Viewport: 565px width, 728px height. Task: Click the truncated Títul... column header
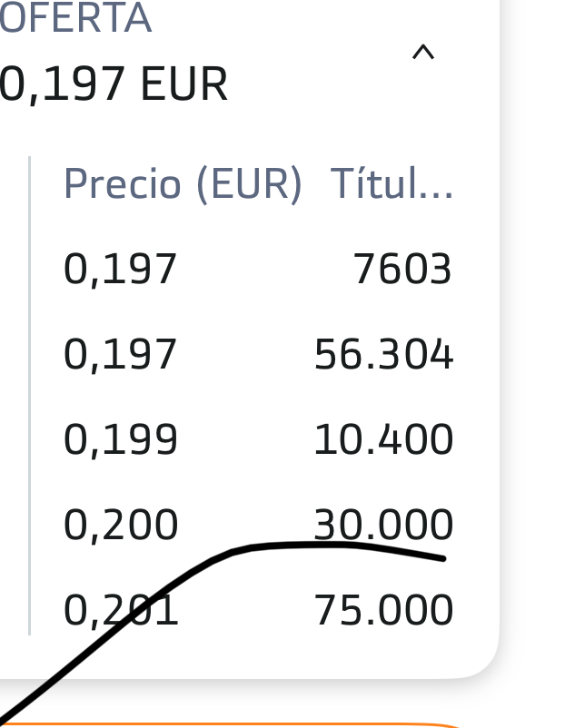392,184
